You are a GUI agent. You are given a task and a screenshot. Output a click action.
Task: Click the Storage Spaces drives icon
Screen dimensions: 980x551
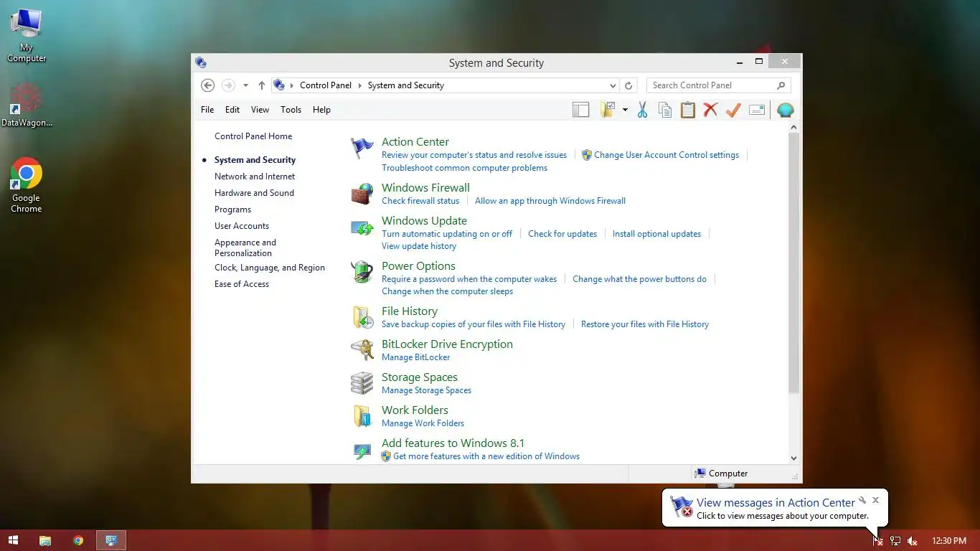point(362,383)
